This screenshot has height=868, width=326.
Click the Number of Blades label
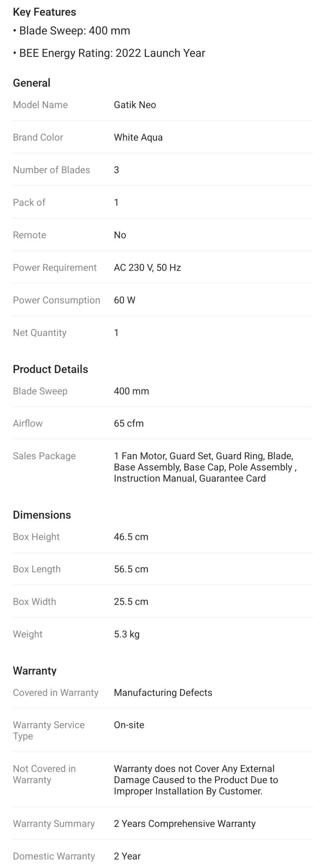[52, 170]
